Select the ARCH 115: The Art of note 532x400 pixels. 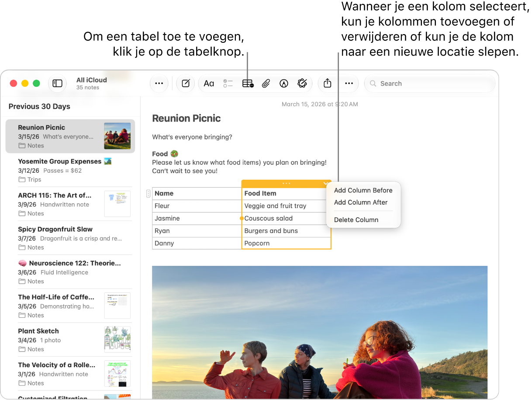click(70, 204)
